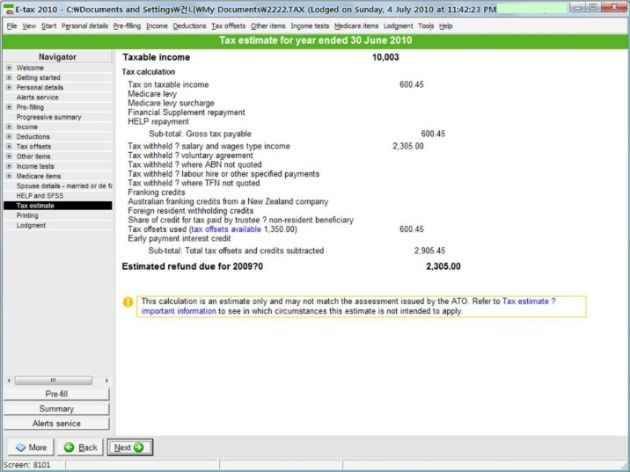Proceed with the Next button
The image size is (630, 472).
click(130, 447)
